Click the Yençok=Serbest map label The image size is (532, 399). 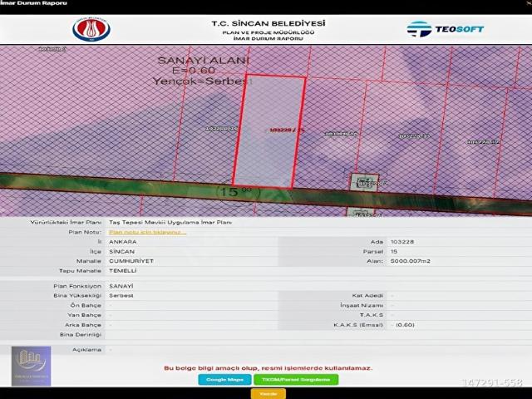[x=202, y=81]
